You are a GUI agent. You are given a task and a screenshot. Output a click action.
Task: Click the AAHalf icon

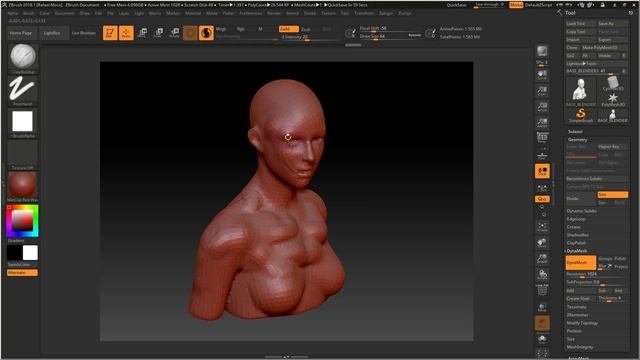[542, 123]
